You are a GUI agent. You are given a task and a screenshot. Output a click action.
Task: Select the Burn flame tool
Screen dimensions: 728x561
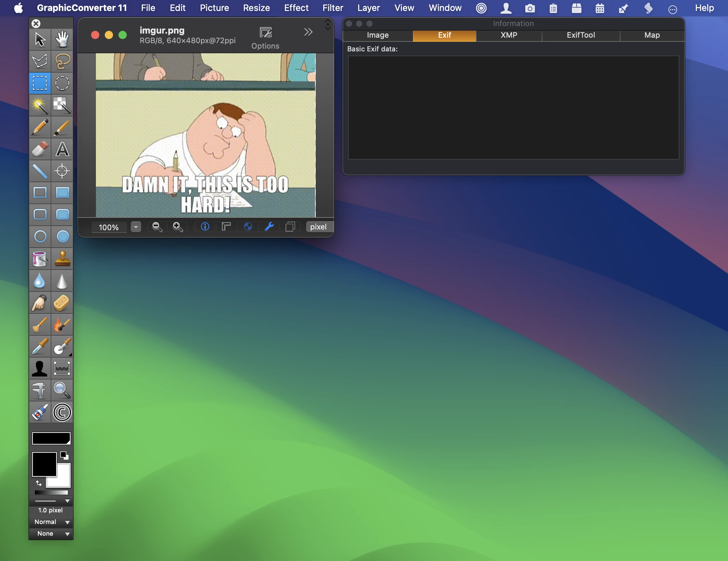point(62,324)
